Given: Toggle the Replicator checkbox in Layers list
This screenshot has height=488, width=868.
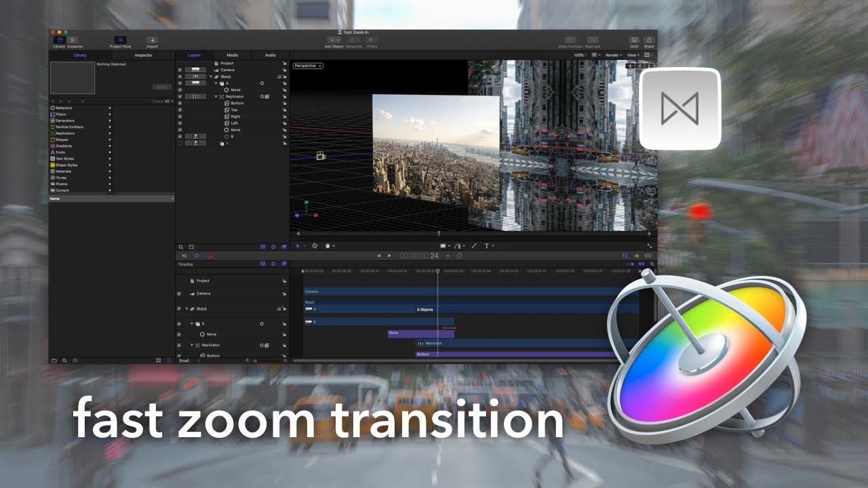Looking at the screenshot, I should pos(180,96).
